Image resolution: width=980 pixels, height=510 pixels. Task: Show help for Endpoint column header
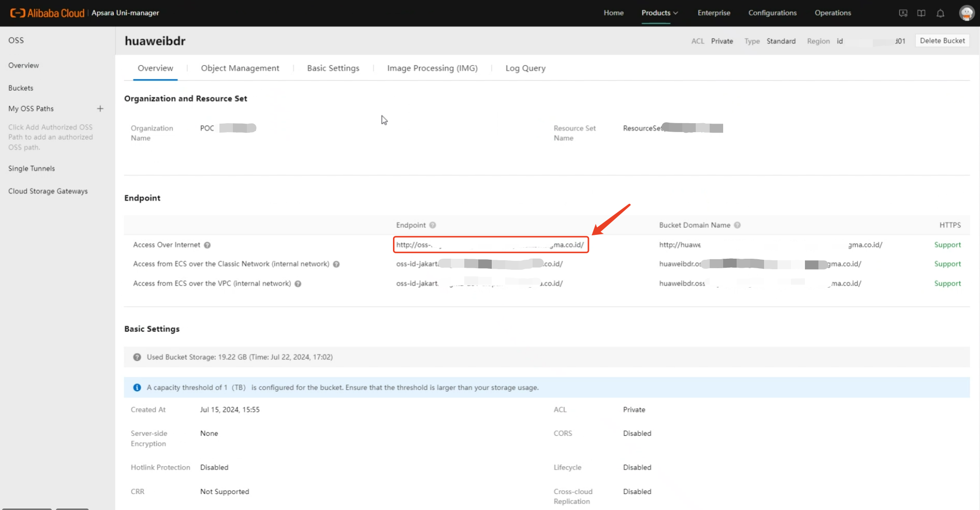click(x=432, y=225)
